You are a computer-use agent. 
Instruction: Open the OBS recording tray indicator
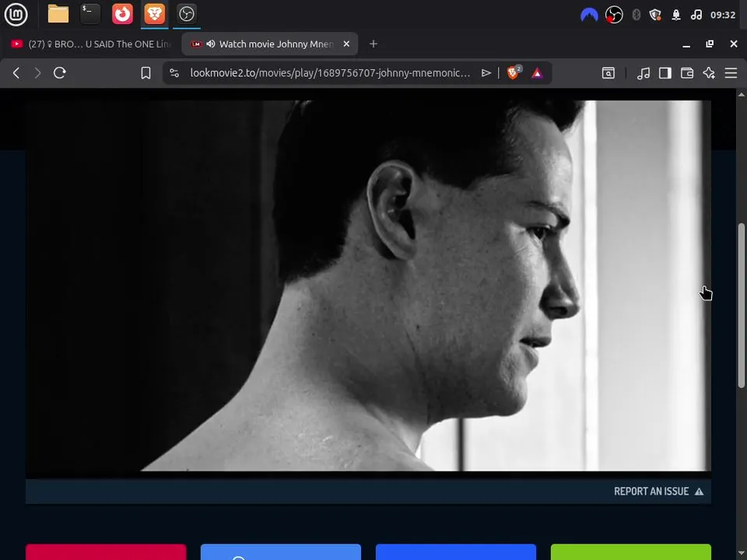tap(614, 15)
